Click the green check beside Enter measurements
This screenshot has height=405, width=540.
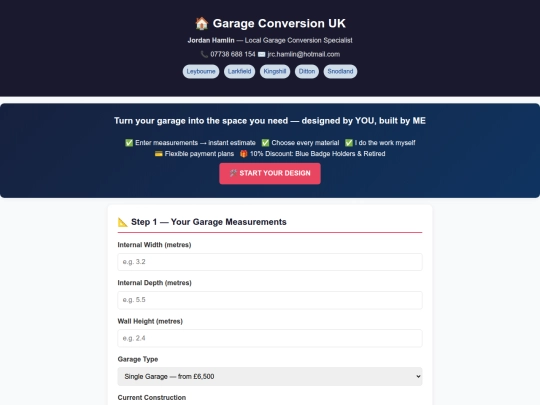(129, 143)
